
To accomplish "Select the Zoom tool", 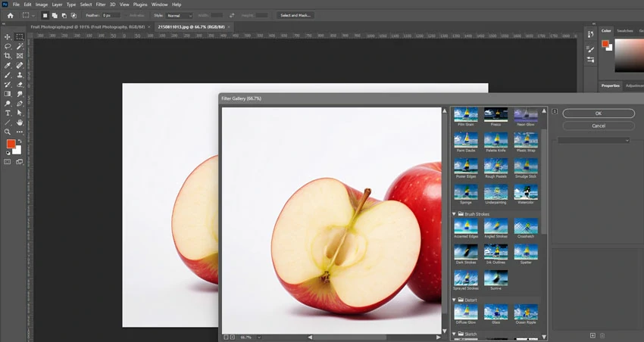I will [8, 132].
